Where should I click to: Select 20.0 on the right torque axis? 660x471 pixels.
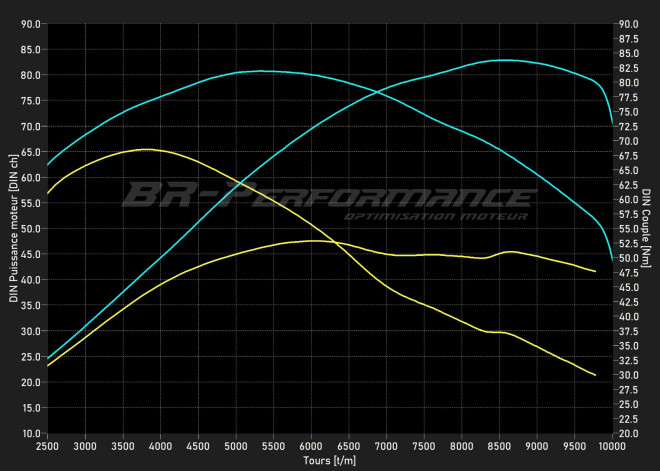pyautogui.click(x=630, y=434)
